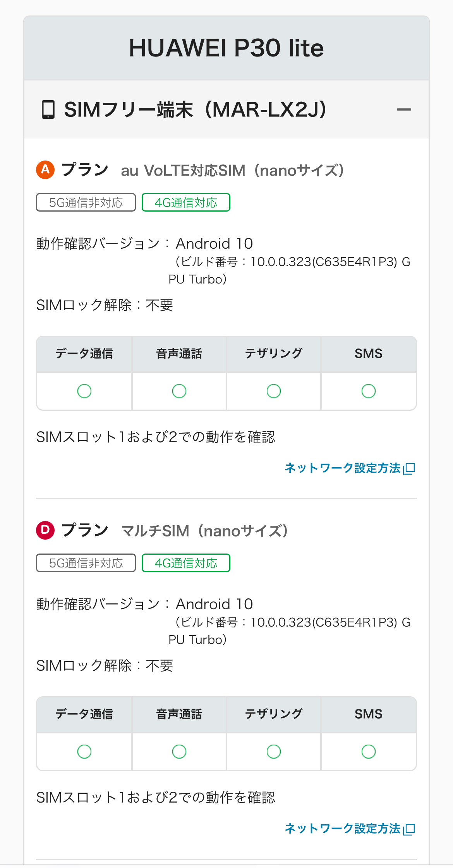Open ネットワーク設定方法 link under A plan

342,468
